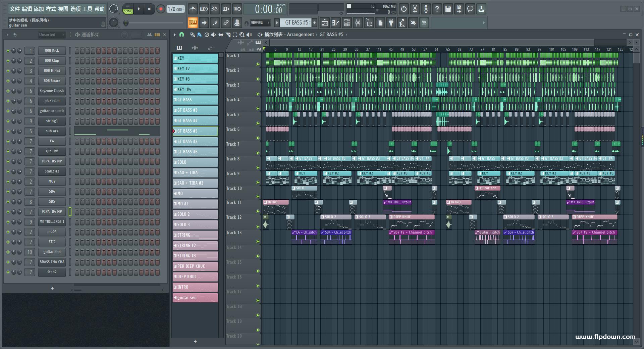Open the tempo tapper icon
The height and width of the screenshot is (349, 644).
[402, 23]
